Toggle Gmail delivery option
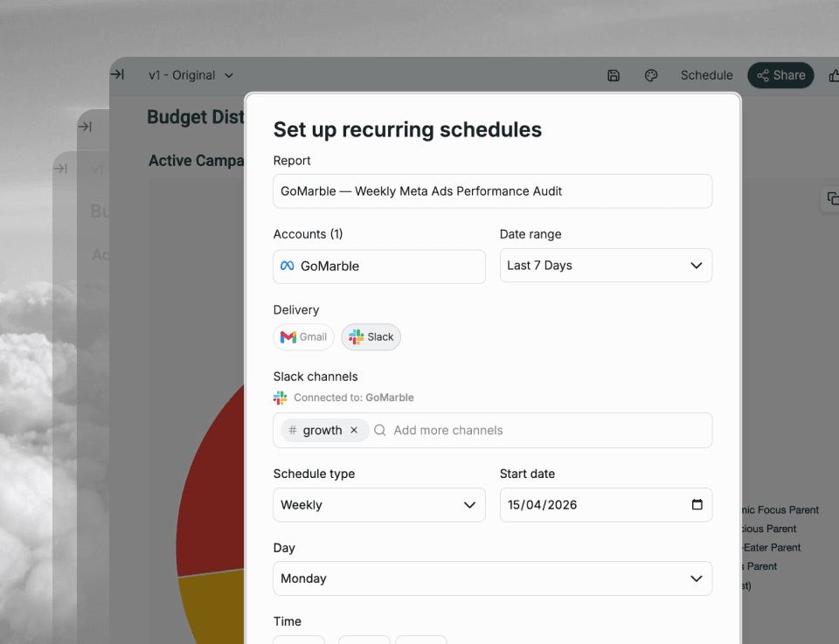 (x=303, y=337)
